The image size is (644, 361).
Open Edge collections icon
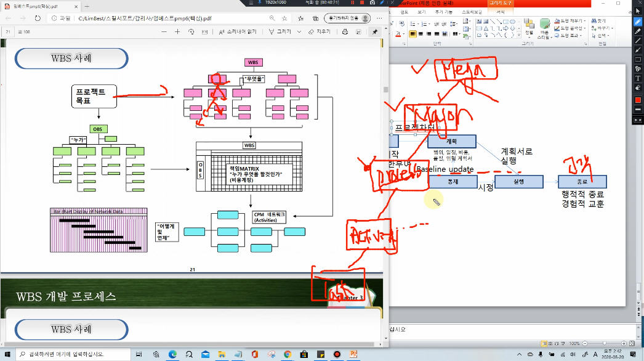(x=315, y=18)
